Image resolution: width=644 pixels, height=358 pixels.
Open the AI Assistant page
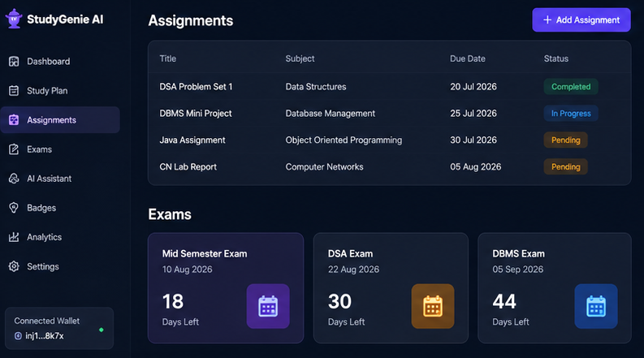pos(60,179)
